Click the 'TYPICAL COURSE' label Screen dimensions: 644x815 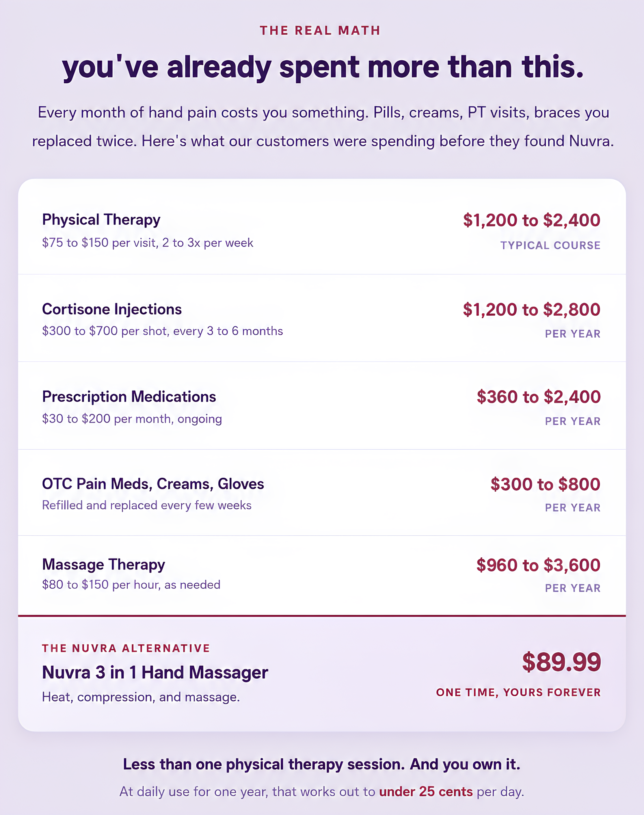point(550,245)
